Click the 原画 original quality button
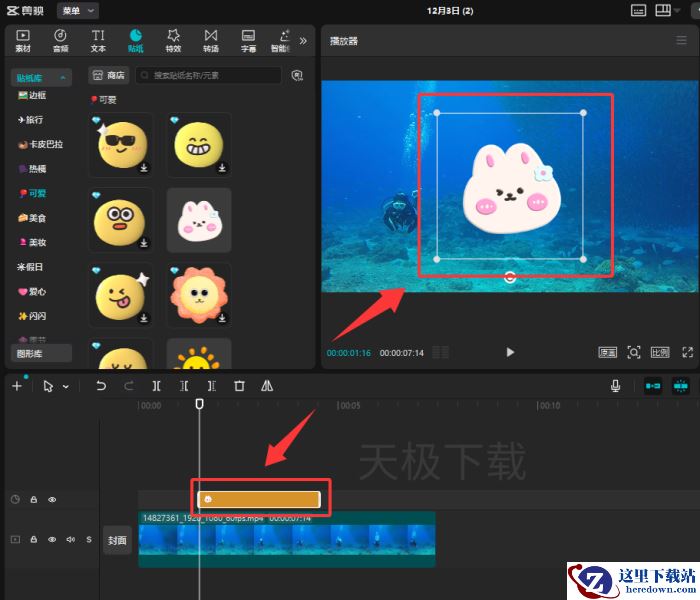The width and height of the screenshot is (700, 600). coord(607,353)
